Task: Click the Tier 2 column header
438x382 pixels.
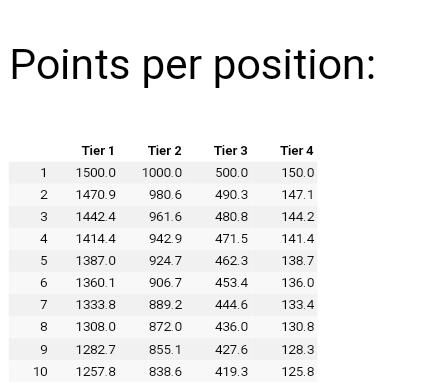Action: [x=165, y=151]
